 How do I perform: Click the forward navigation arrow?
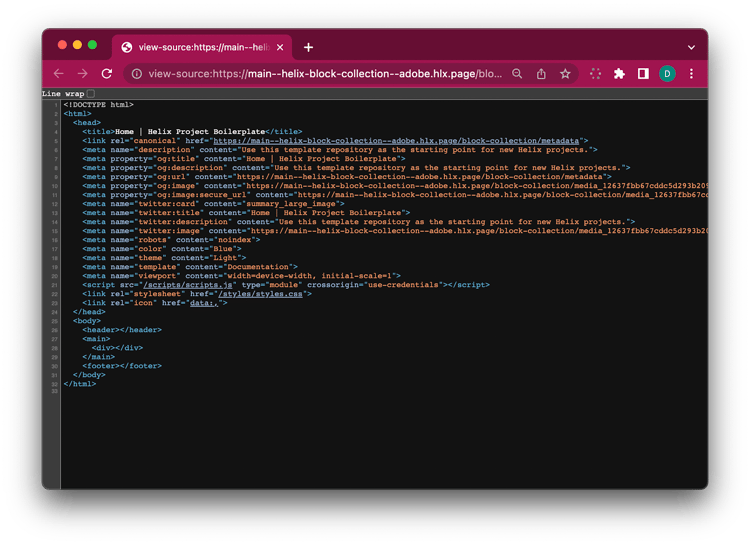[82, 73]
